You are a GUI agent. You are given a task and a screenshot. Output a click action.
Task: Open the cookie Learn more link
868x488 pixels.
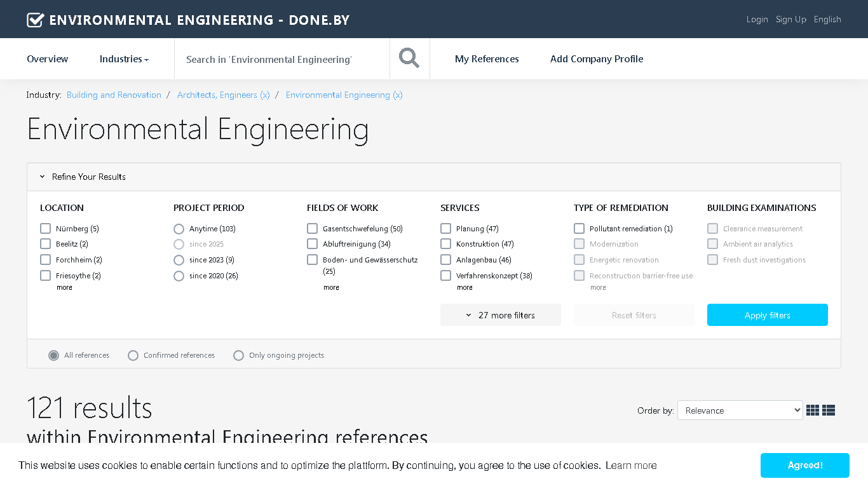[x=631, y=466]
